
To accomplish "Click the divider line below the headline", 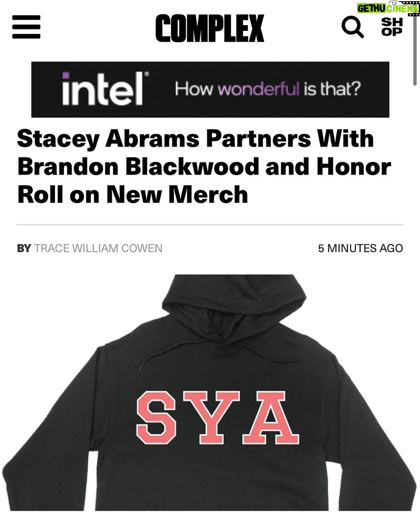I will pyautogui.click(x=210, y=225).
